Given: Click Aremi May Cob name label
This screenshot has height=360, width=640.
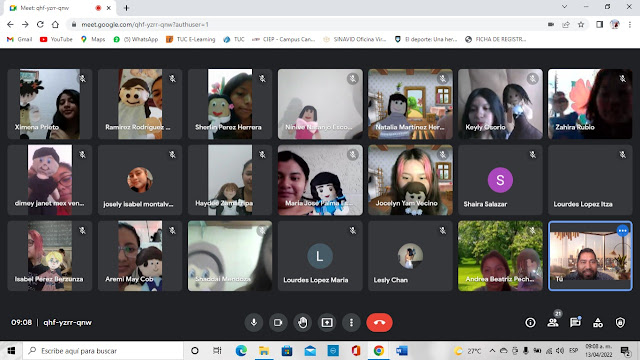Looking at the screenshot, I should (129, 279).
